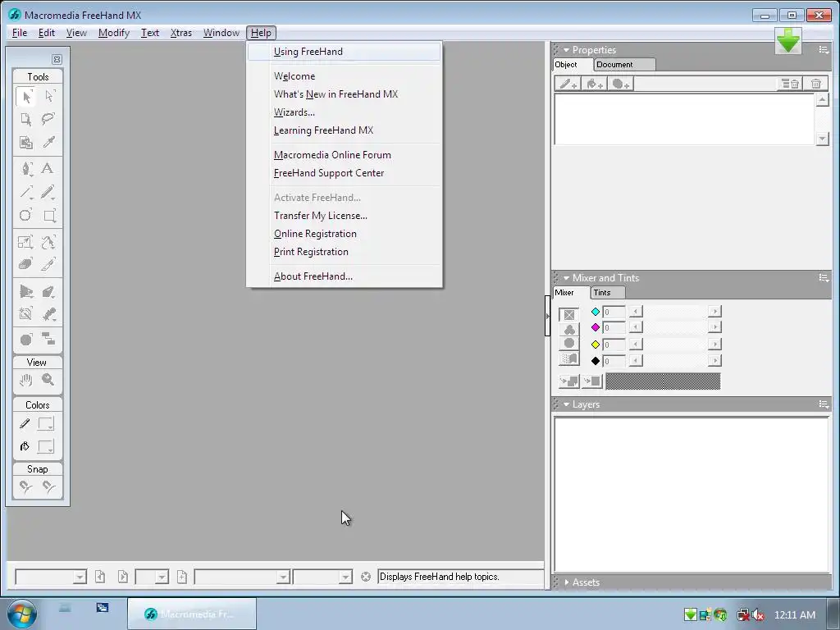Open FreeHand Support Center item

pos(345,173)
